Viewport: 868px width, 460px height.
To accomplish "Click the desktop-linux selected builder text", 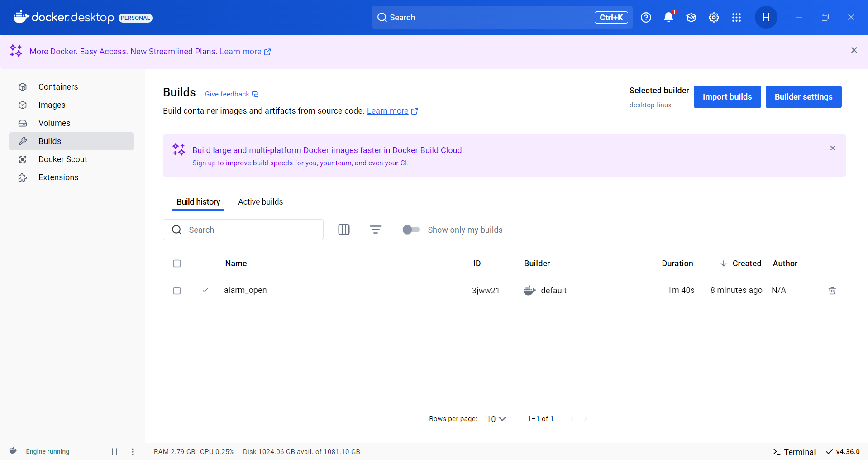I will [x=650, y=105].
